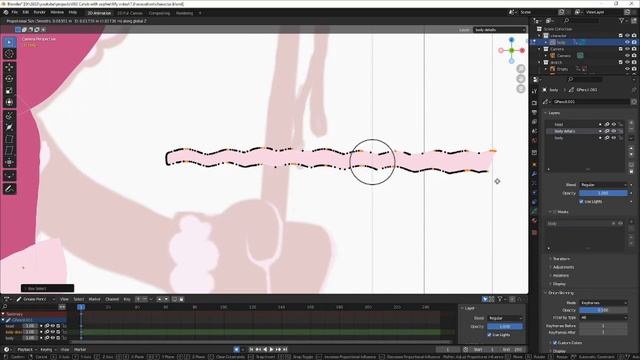
Task: Open the Grease Pencil mode dropdown in dope sheet
Action: 36,299
